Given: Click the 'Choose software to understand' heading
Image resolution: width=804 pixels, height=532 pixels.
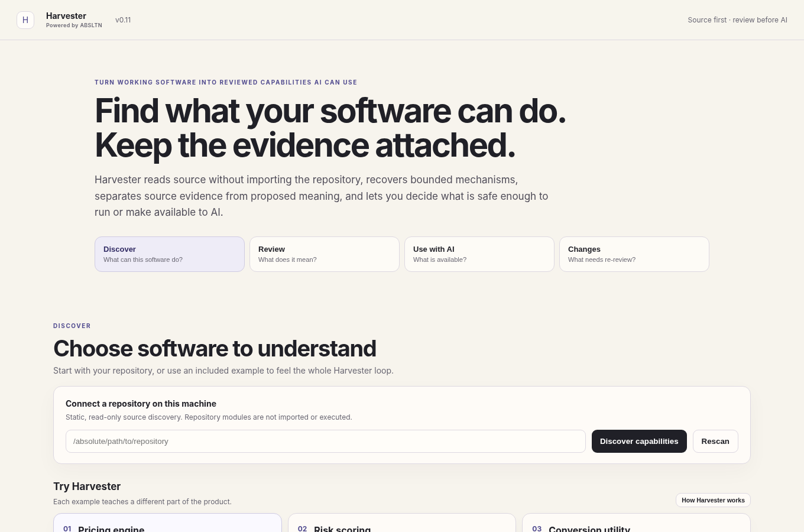Looking at the screenshot, I should coord(215,349).
